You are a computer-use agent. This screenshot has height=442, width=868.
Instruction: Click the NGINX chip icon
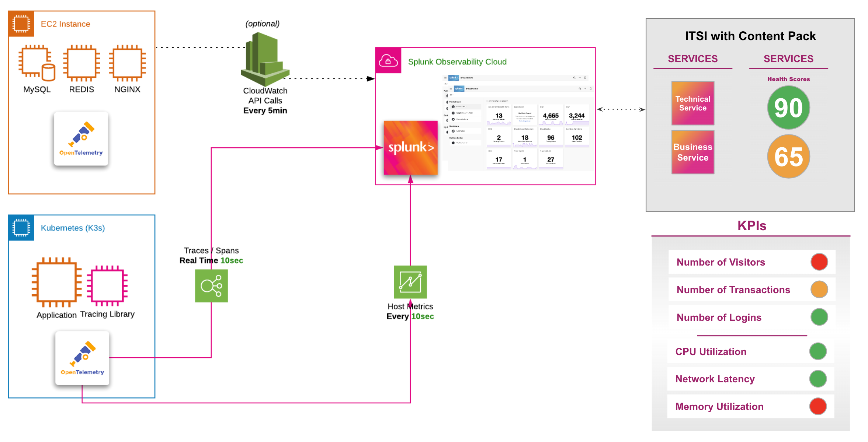(127, 63)
